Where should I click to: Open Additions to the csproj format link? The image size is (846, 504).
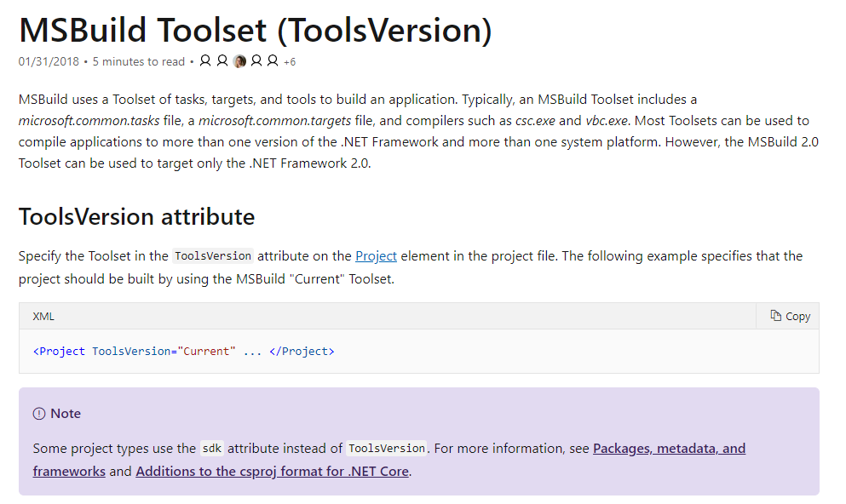[x=272, y=471]
